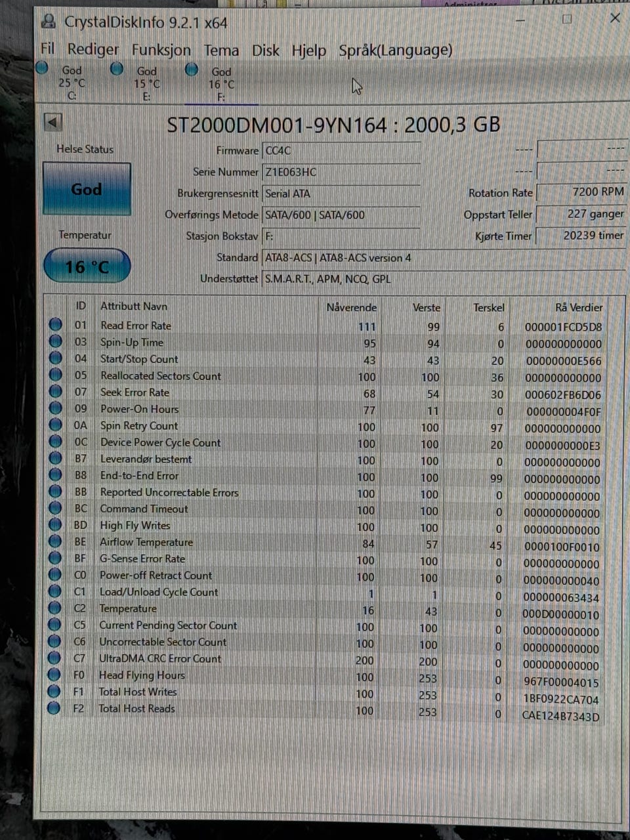This screenshot has height=840, width=630.
Task: Select drive C: tab at 25 °C
Action: coord(64,82)
